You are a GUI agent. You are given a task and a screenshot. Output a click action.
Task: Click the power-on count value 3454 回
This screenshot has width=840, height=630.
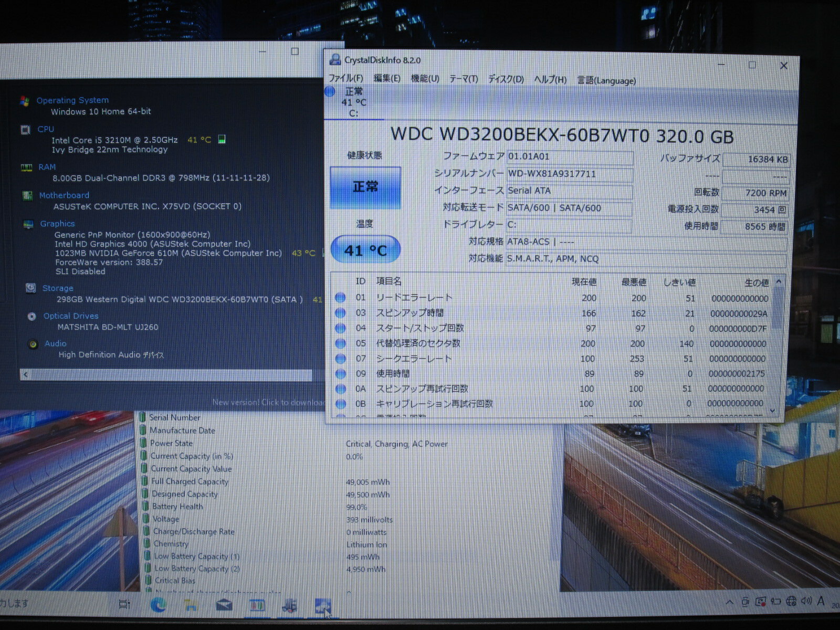755,210
